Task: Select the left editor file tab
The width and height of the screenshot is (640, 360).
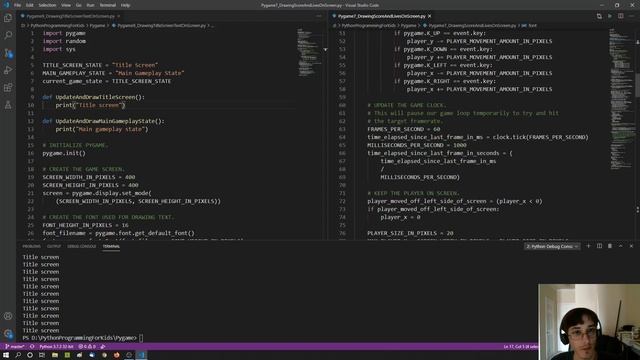Action: pyautogui.click(x=70, y=16)
